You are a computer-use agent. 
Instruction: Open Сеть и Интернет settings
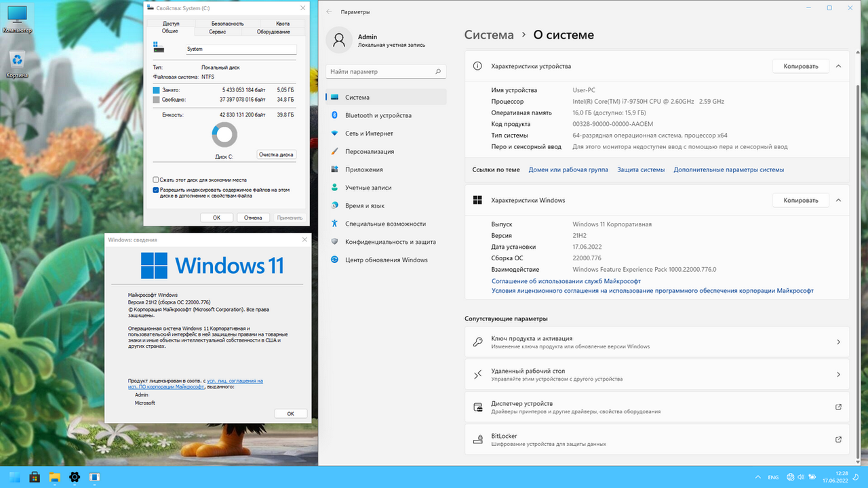[x=386, y=134]
